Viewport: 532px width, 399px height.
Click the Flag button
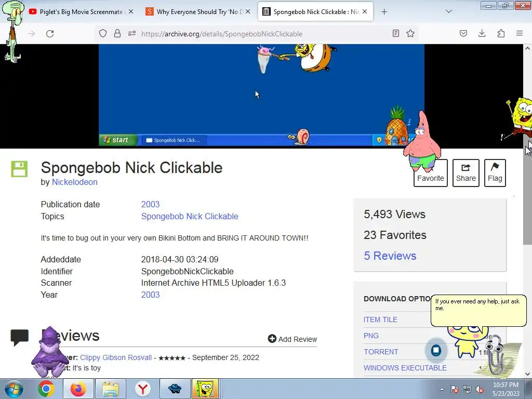[495, 173]
